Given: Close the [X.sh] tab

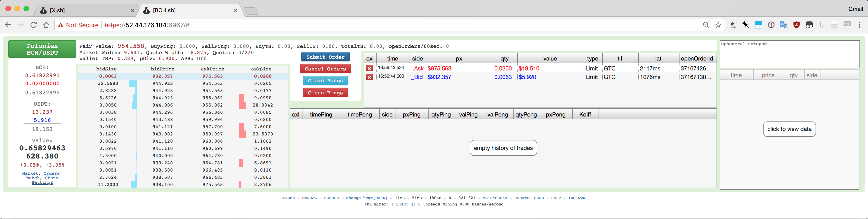Looking at the screenshot, I should (132, 10).
